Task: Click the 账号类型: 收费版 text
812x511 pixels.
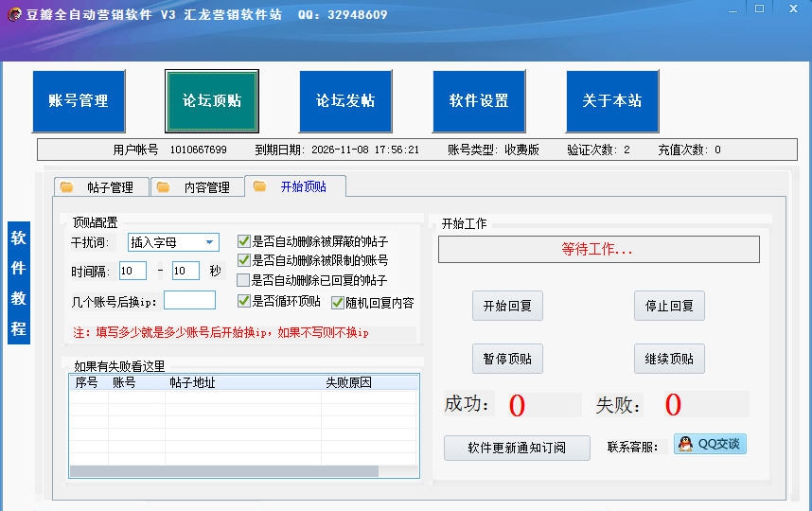Action: coord(493,150)
